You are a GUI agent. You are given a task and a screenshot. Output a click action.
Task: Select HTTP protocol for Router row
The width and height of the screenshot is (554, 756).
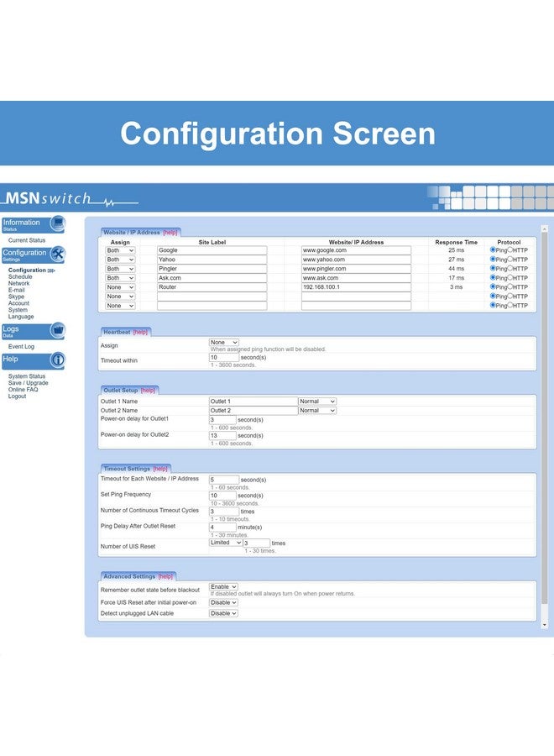point(510,286)
